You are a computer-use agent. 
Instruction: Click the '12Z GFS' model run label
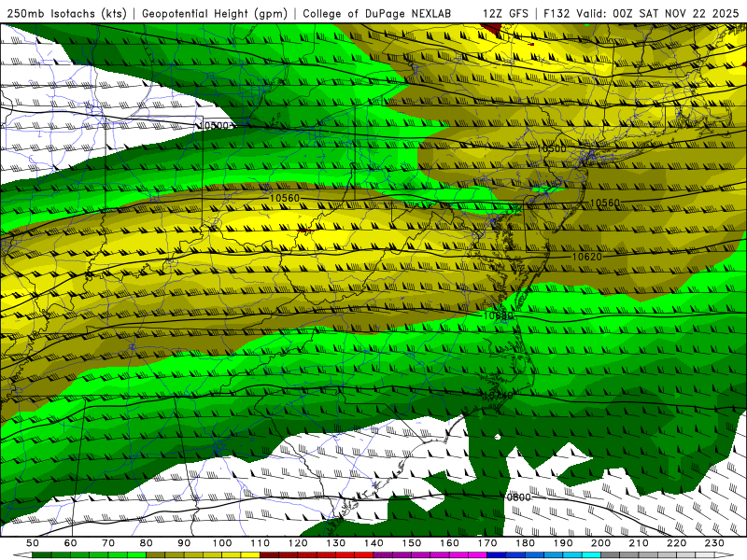[505, 14]
